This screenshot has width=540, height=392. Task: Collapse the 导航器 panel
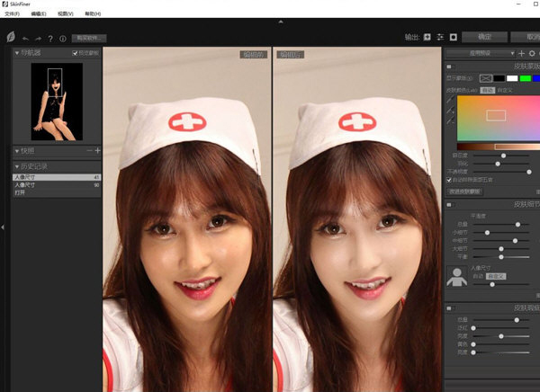pyautogui.click(x=16, y=54)
